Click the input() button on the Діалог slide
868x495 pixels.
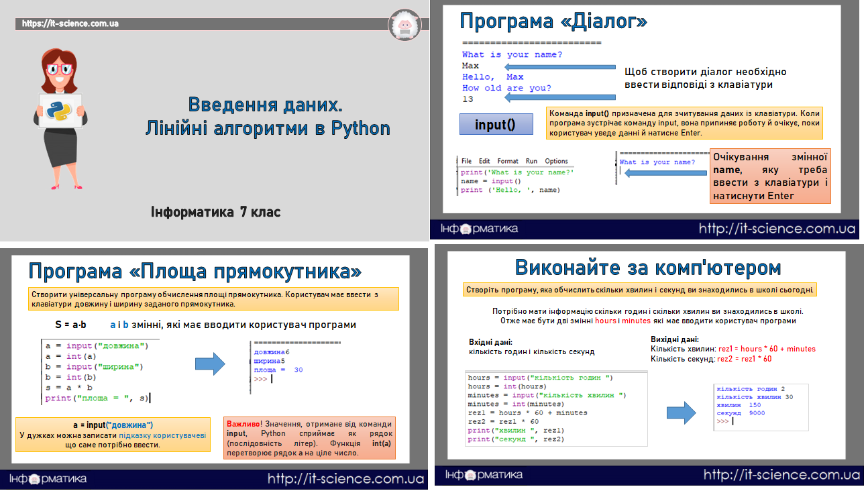click(496, 124)
